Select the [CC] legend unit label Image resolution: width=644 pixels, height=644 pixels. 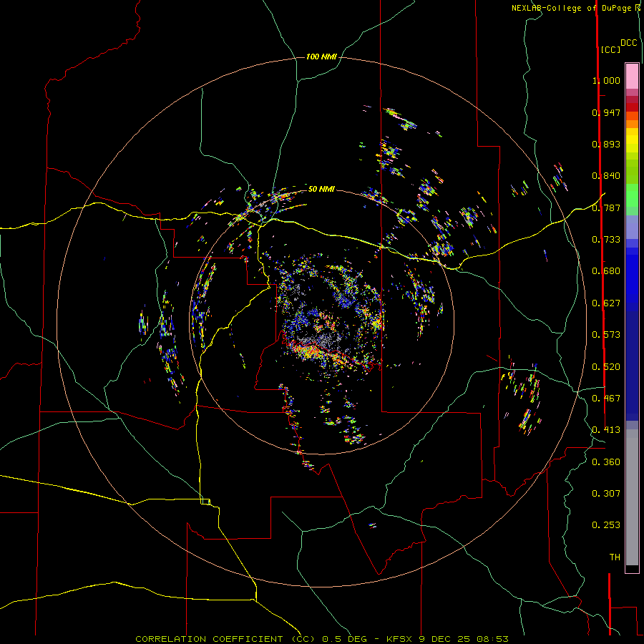(611, 49)
